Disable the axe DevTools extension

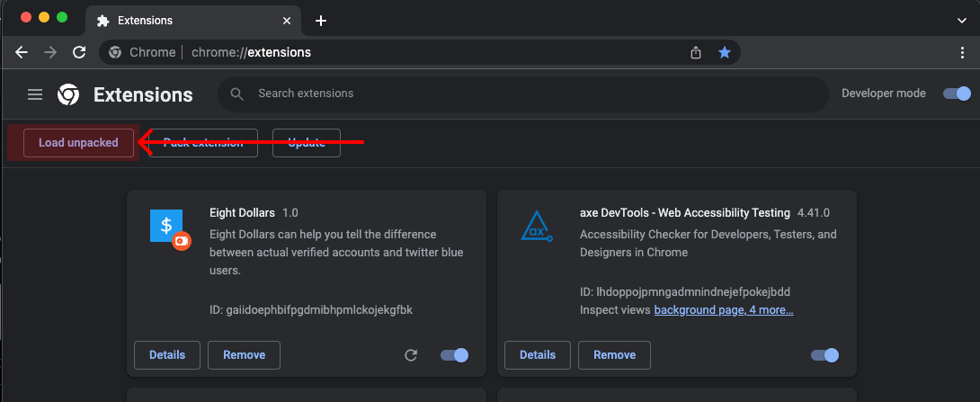[x=825, y=355]
